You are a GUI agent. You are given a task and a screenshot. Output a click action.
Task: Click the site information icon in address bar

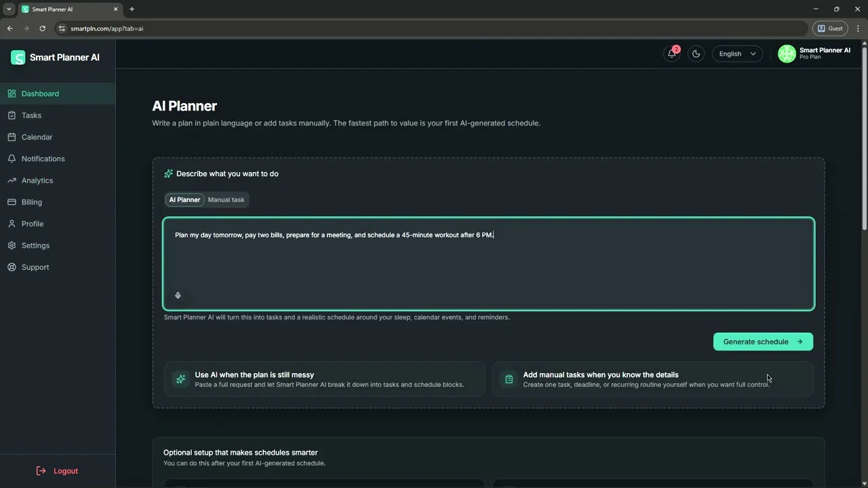62,28
